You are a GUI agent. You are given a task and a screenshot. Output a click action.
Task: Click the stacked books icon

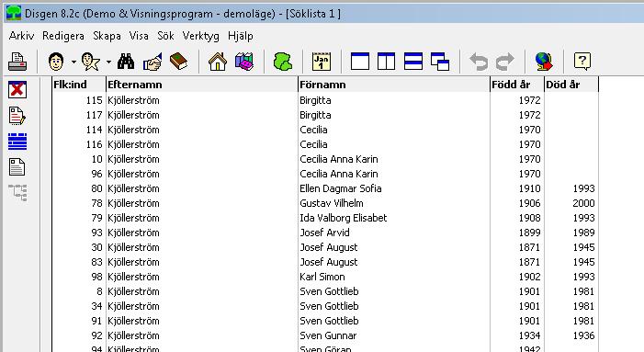click(244, 62)
